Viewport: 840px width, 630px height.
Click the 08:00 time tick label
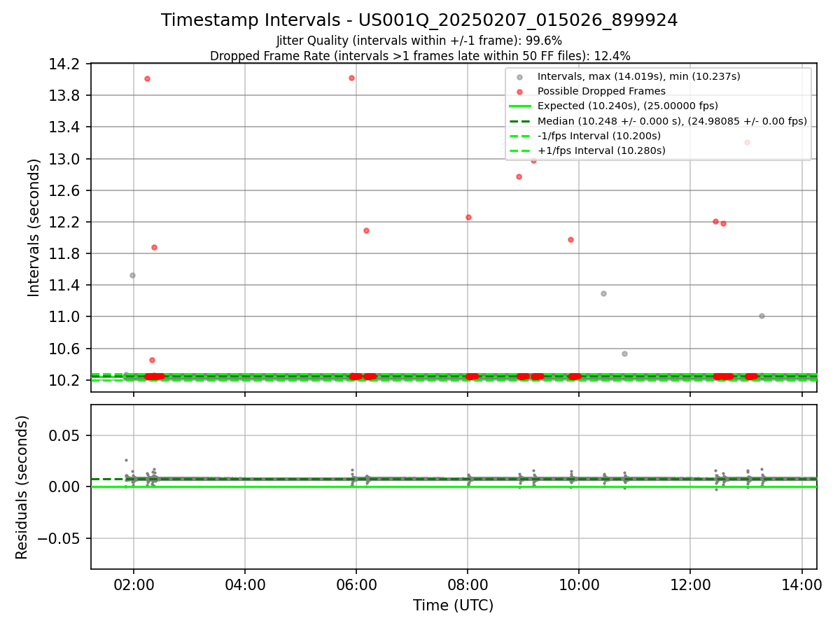click(x=468, y=585)
